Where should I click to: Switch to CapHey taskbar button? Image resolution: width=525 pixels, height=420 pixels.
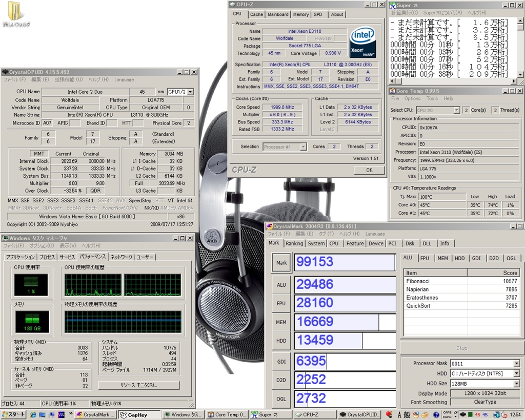pyautogui.click(x=139, y=415)
